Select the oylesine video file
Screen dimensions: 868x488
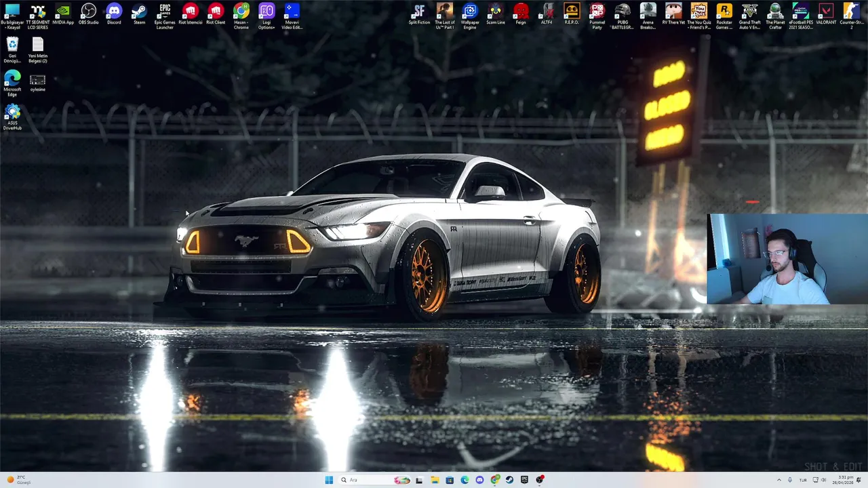pos(38,82)
